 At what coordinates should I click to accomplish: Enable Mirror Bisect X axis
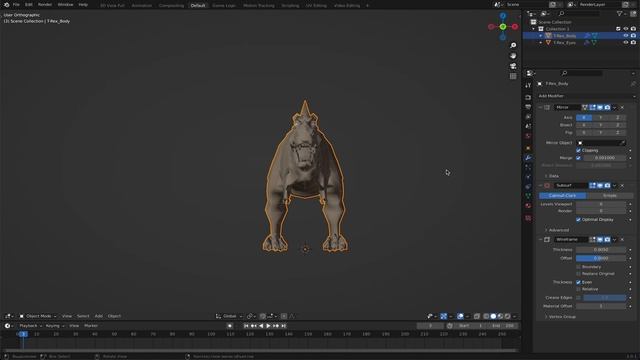[584, 125]
